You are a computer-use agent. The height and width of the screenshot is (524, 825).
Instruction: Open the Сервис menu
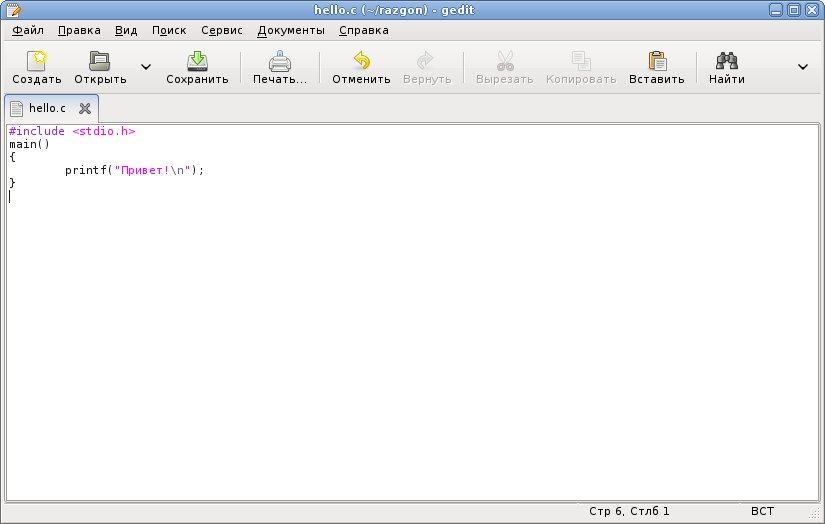(222, 31)
